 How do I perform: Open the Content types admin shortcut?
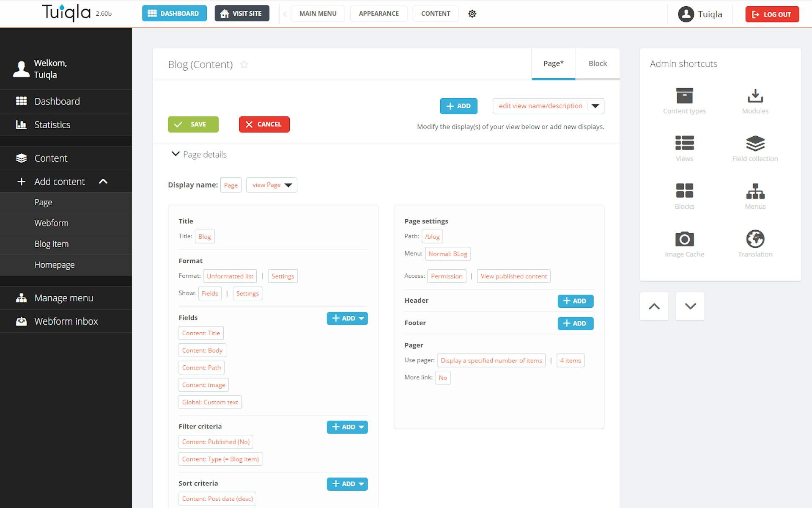(684, 101)
